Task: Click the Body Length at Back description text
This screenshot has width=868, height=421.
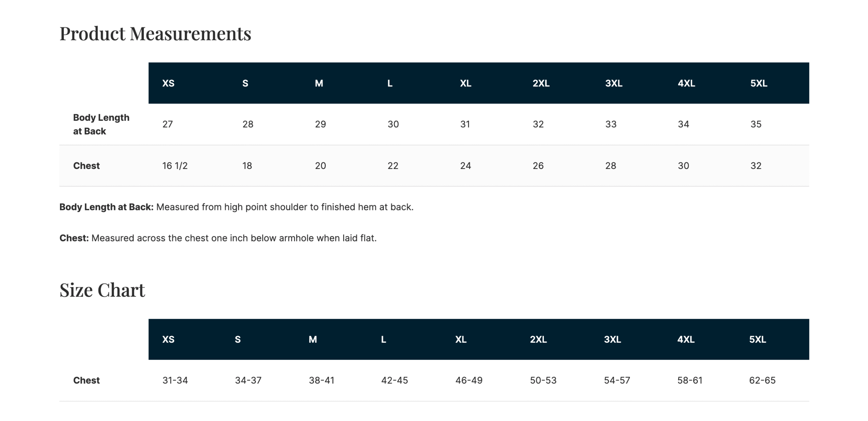Action: coord(236,207)
